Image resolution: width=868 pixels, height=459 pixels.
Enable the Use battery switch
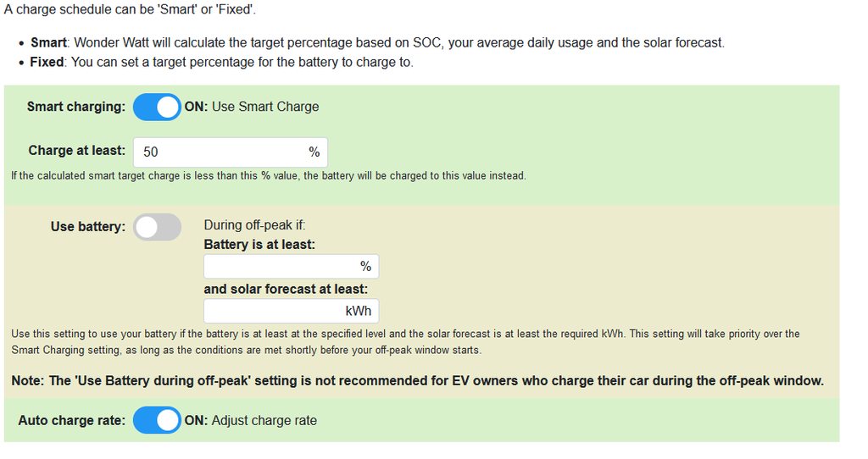tap(157, 227)
